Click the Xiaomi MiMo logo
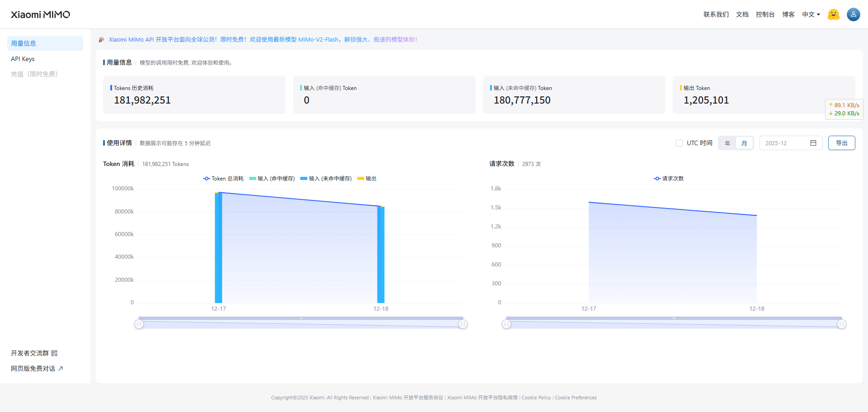Screen dimensions: 868x412 pyautogui.click(x=40, y=14)
